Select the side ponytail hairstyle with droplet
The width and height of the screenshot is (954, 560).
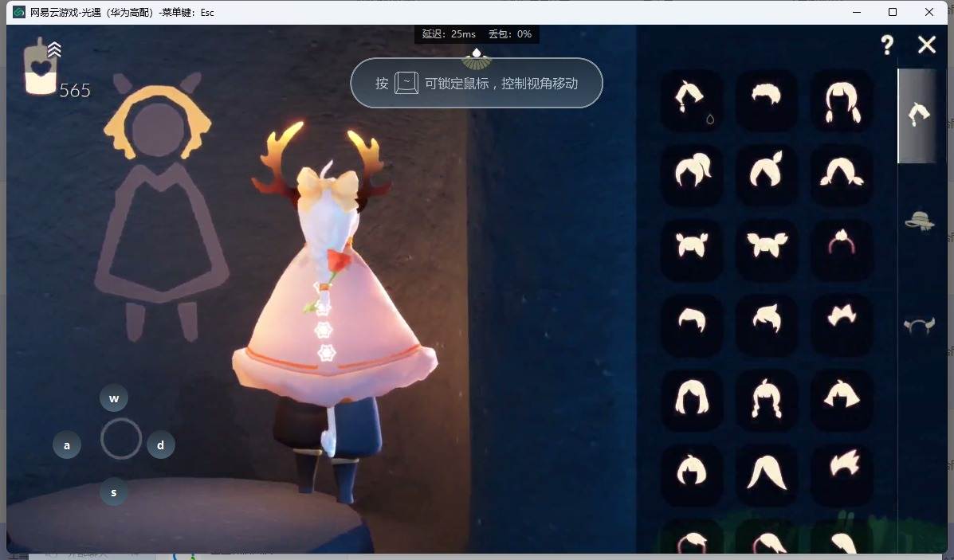pos(691,100)
